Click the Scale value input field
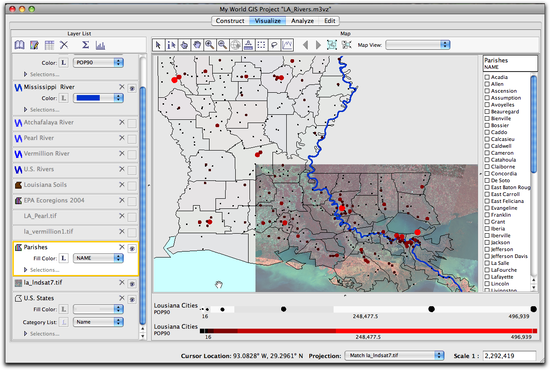This screenshot has width=550, height=370. [509, 356]
